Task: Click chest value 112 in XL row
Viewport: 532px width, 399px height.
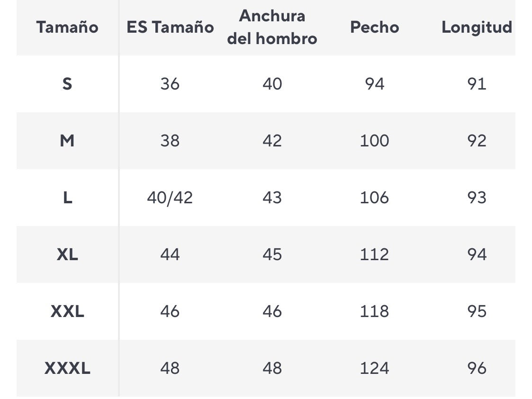Action: (x=374, y=254)
